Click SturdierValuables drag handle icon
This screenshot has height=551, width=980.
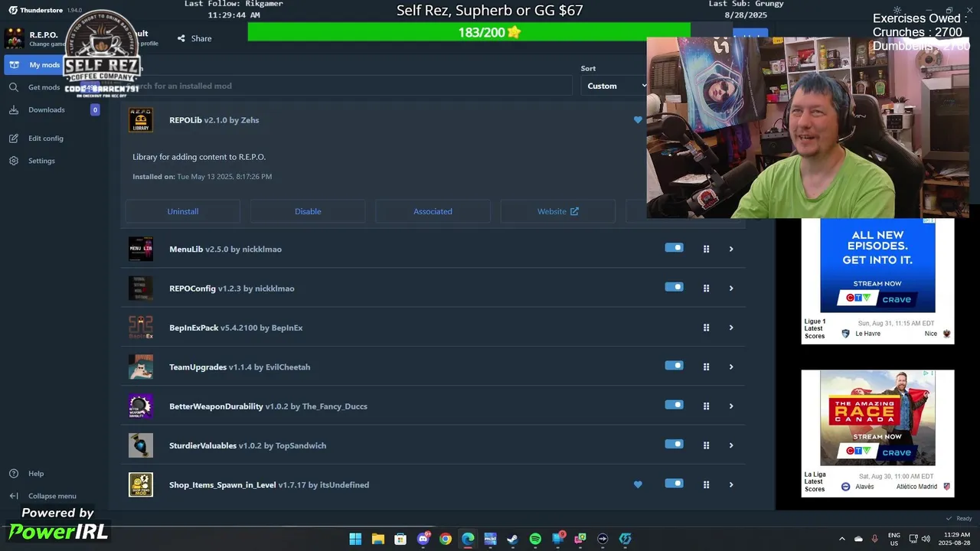click(706, 445)
